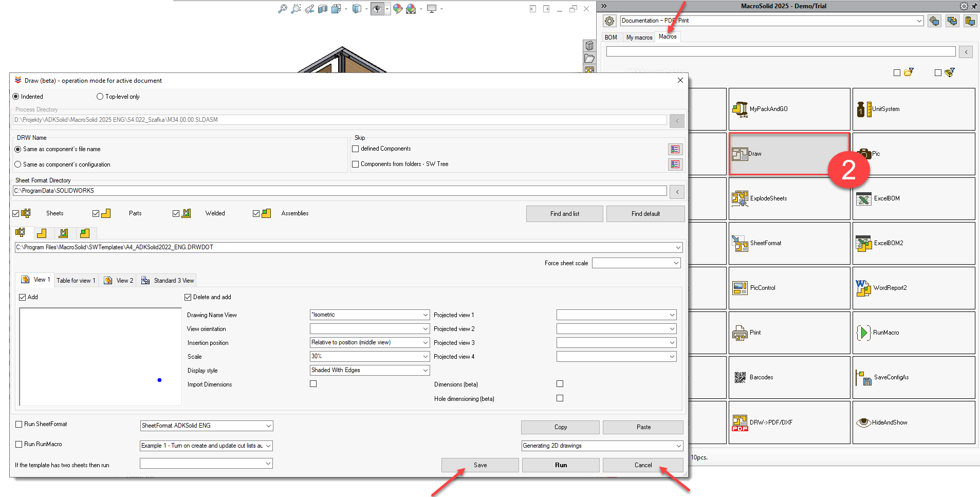Click the Previous View icon
This screenshot has width=980, height=497.
(309, 9)
